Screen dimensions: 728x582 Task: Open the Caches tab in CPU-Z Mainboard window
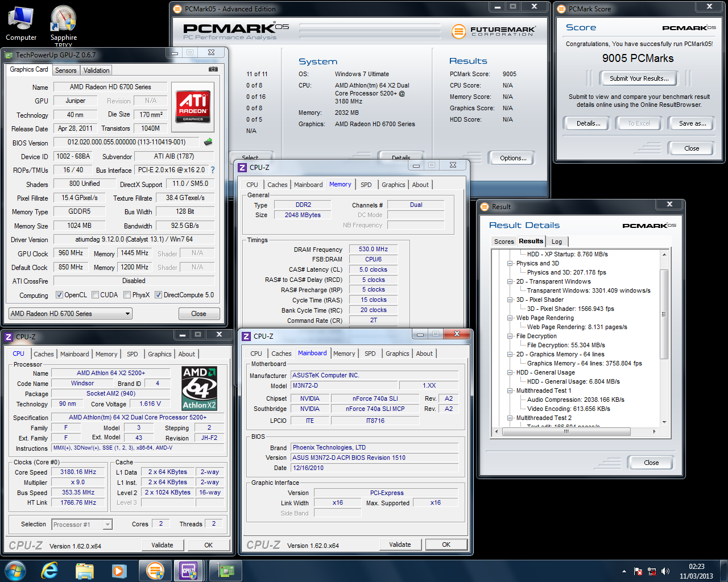[281, 354]
